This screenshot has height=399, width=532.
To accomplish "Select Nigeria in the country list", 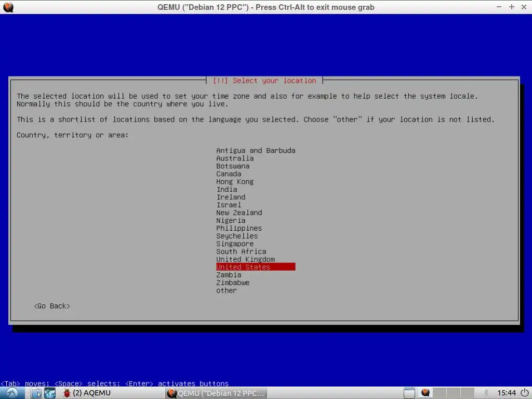I will [231, 220].
